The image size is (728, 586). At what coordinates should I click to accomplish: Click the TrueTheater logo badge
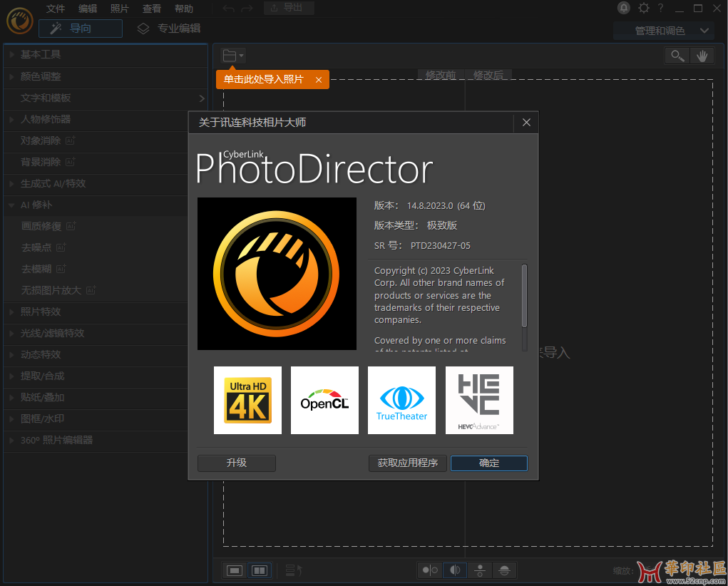pyautogui.click(x=401, y=400)
